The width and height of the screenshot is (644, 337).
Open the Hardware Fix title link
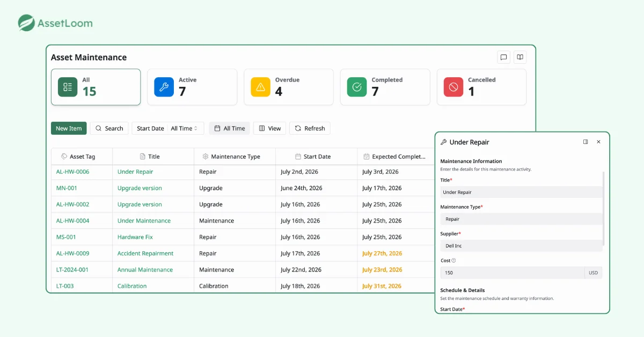tap(135, 237)
